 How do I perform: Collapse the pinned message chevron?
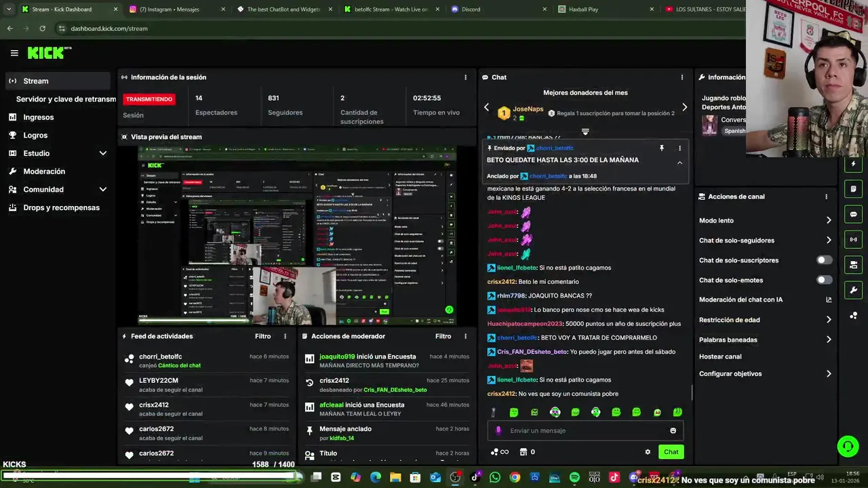tap(679, 163)
